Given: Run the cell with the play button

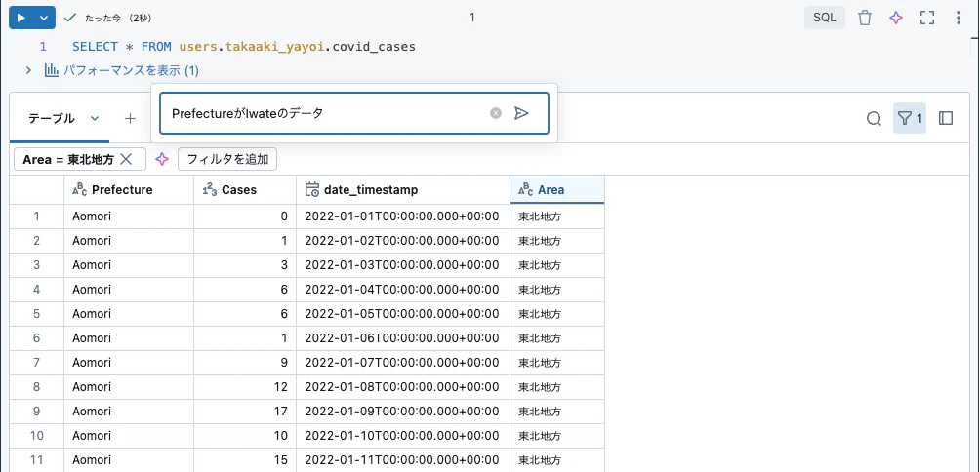Looking at the screenshot, I should tap(21, 19).
